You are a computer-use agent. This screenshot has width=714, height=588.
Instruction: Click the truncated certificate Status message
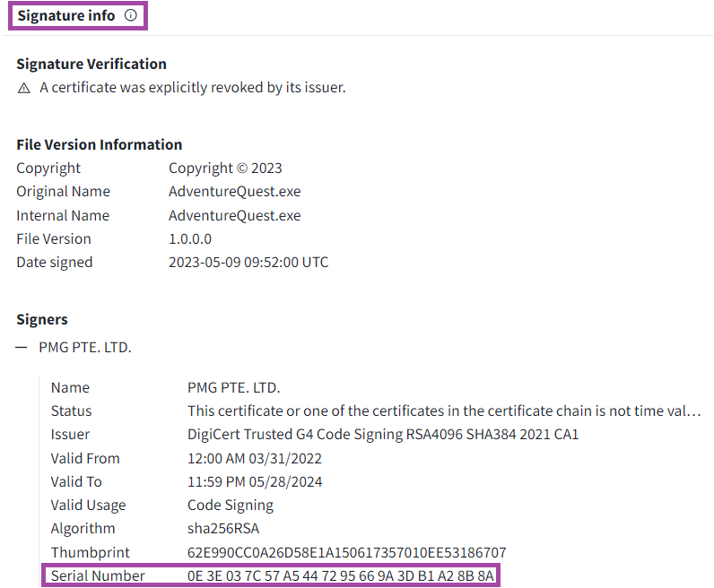(x=444, y=411)
